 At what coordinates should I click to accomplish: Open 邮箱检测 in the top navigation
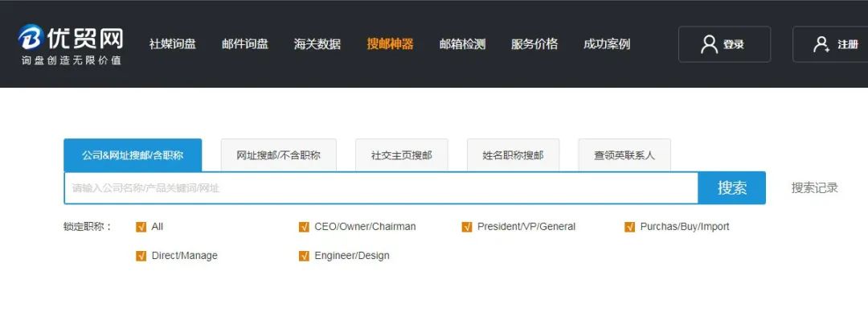point(462,43)
